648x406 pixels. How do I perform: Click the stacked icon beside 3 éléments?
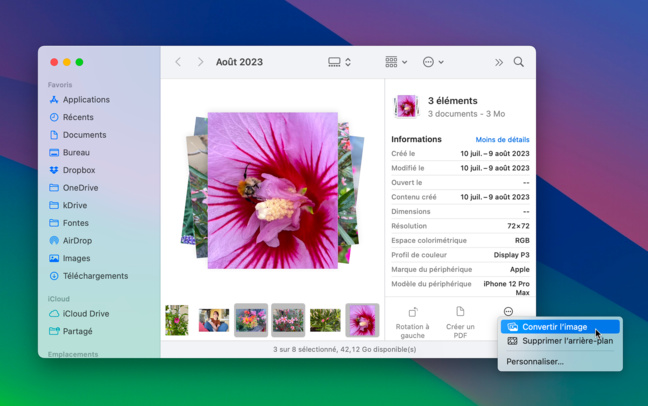pyautogui.click(x=406, y=106)
